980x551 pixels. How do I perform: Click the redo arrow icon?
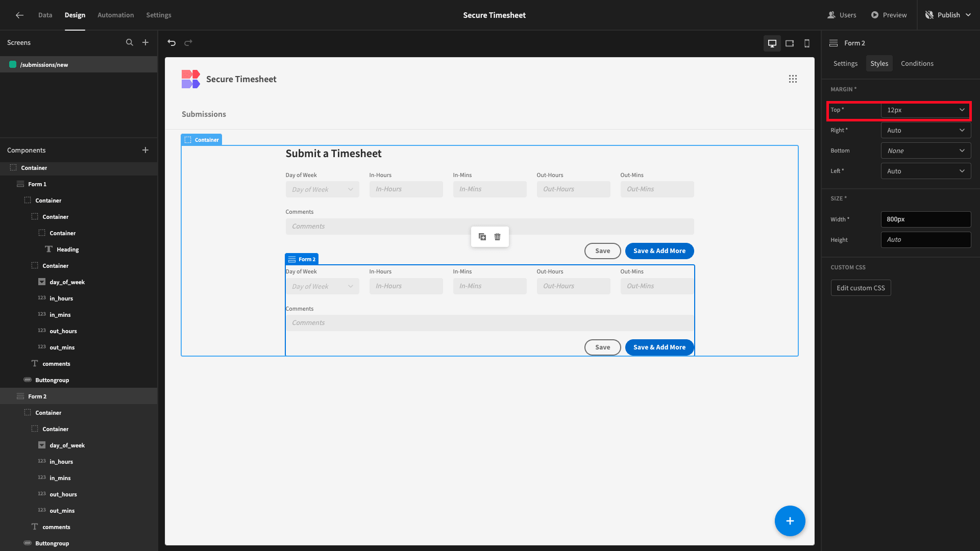(188, 43)
